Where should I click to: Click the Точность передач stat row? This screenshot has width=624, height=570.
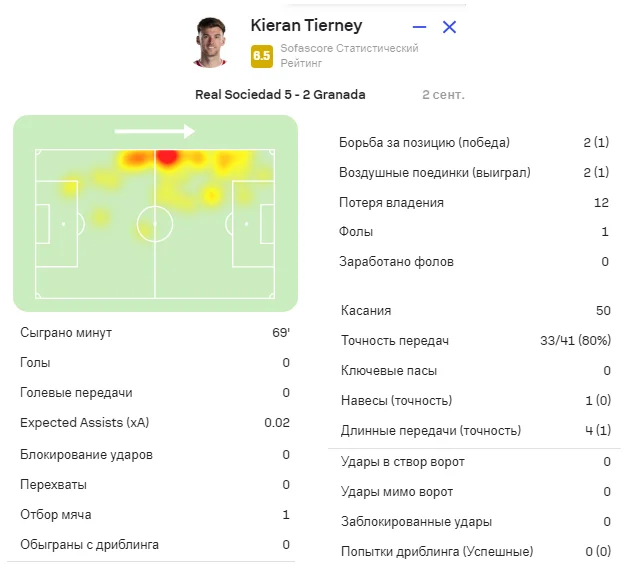coord(474,341)
